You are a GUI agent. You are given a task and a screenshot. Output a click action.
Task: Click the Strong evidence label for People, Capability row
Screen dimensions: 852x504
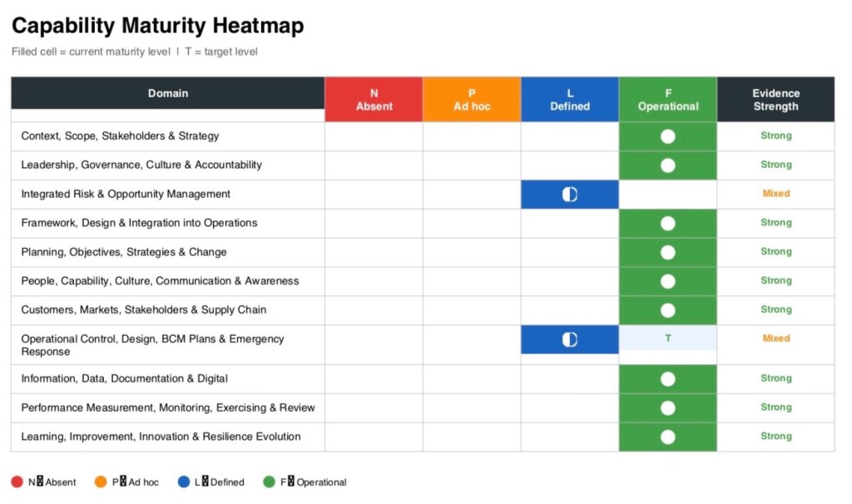[775, 280]
